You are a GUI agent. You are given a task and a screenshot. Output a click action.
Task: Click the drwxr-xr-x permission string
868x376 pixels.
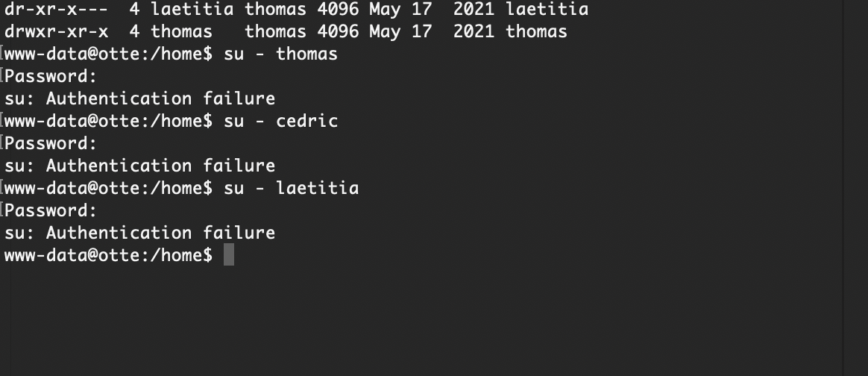(x=56, y=31)
